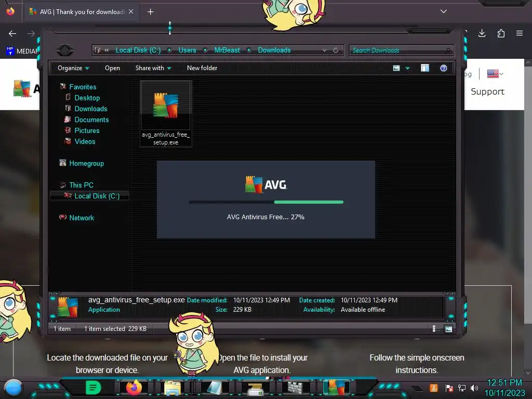532x399 pixels.
Task: Select Local Disk (C:) in tree
Action: (97, 196)
